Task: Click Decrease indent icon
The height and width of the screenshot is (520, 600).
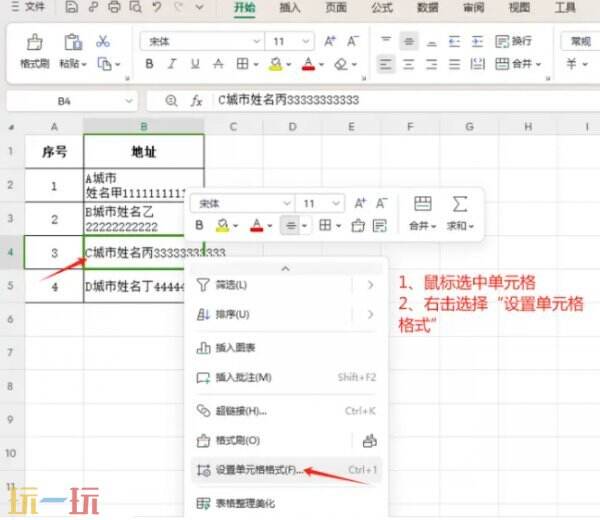Action: [x=454, y=41]
